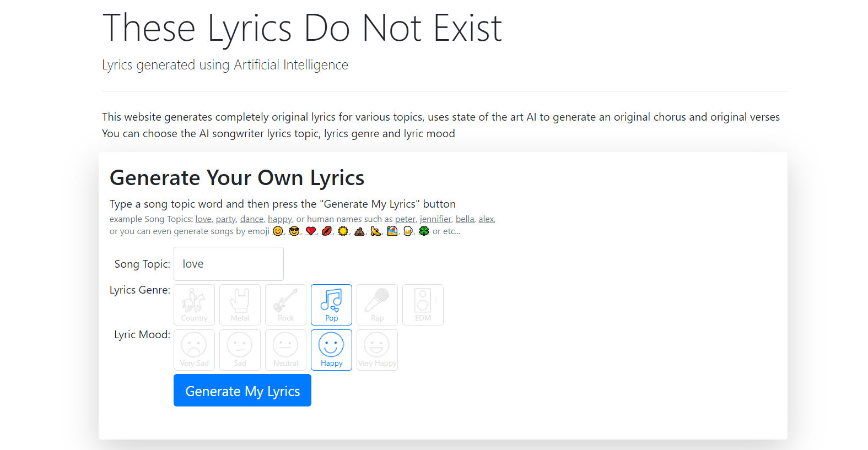The height and width of the screenshot is (450, 868).
Task: Pick the smiling face emoji topic
Action: coord(278,231)
